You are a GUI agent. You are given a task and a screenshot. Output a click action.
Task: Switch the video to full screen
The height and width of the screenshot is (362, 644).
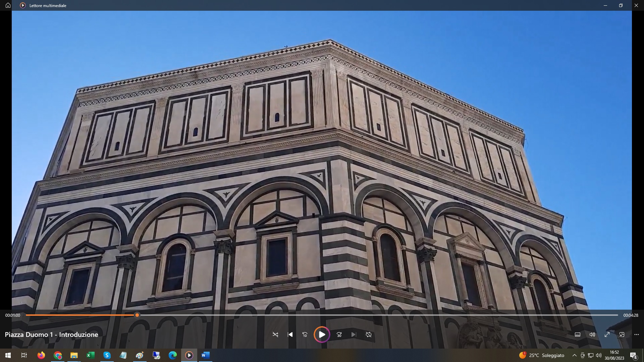tap(607, 335)
